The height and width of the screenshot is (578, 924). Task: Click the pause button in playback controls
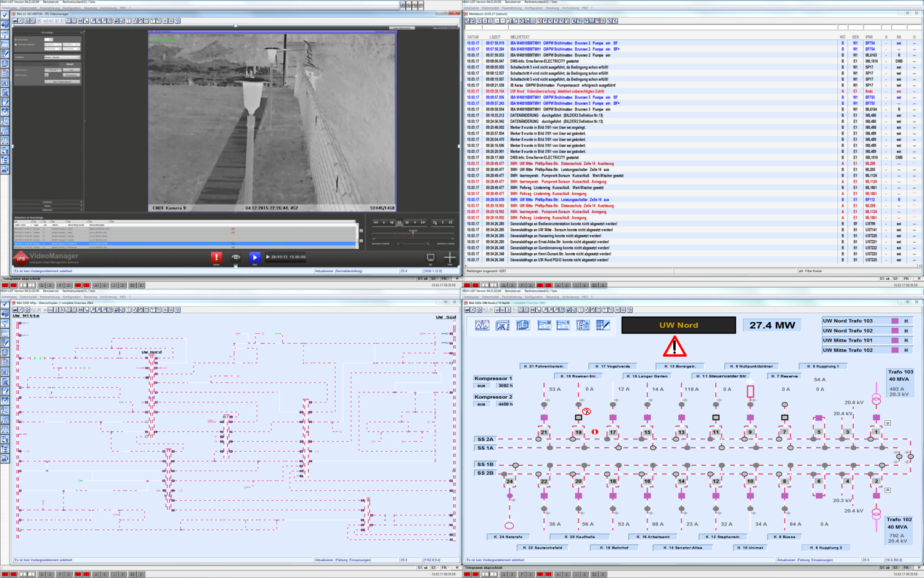pos(399,222)
